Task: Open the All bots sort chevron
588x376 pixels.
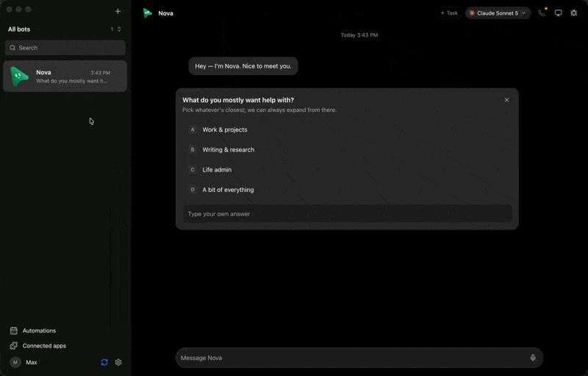Action: coord(119,29)
